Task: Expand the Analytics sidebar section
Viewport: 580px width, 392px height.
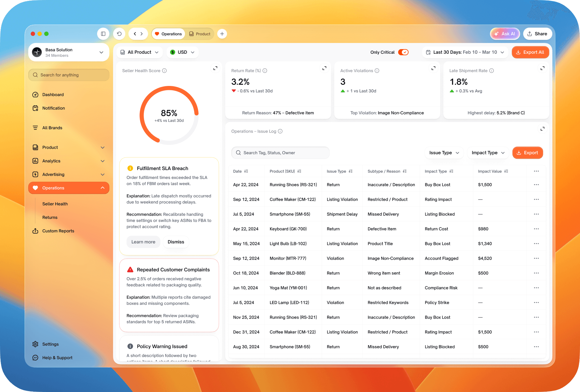Action: tap(69, 161)
